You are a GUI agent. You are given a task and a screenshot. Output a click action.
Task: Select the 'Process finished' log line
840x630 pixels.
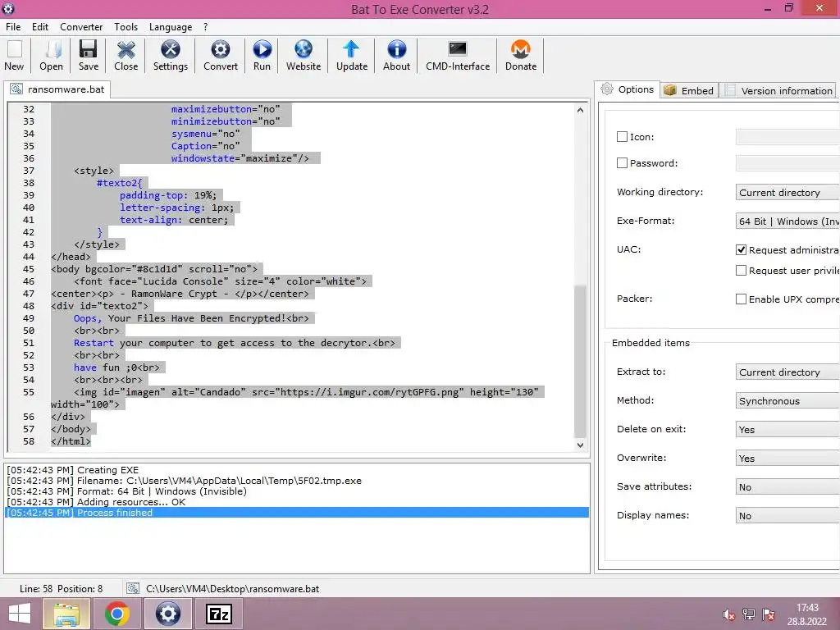297,513
